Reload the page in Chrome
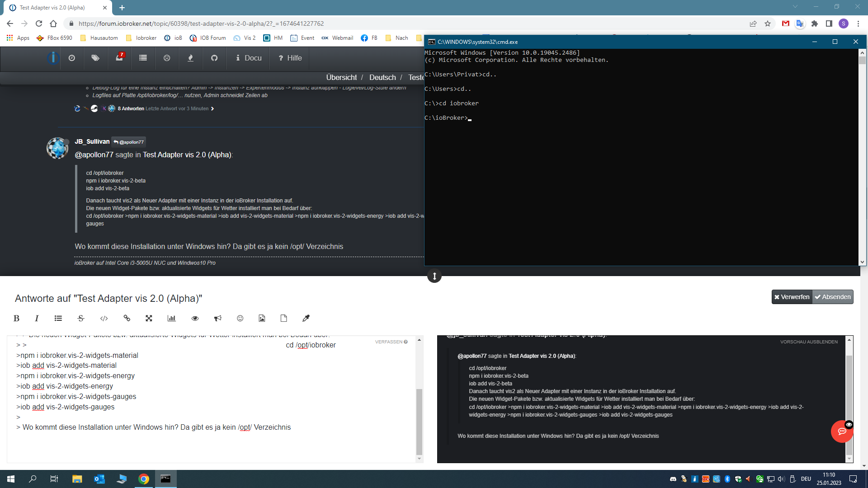868x488 pixels. 39,23
